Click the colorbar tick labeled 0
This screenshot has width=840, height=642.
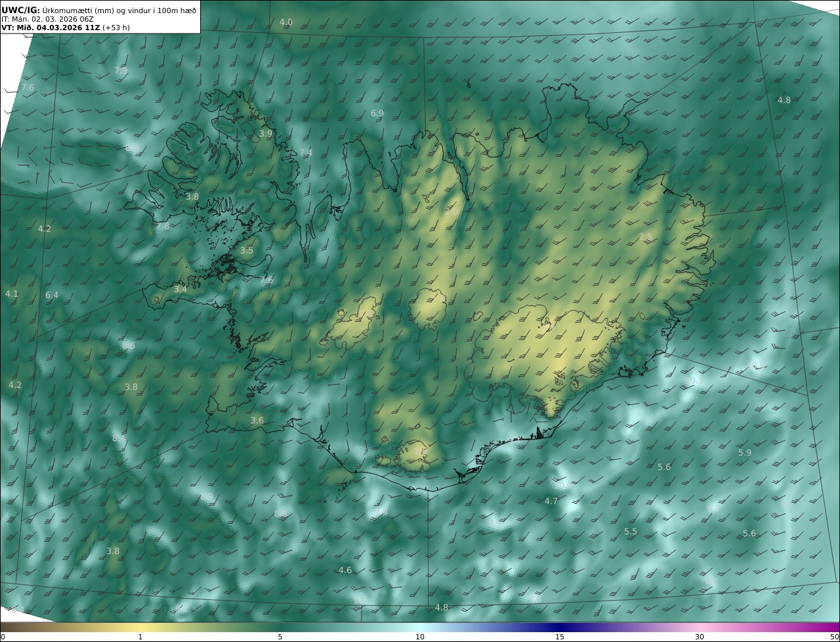(x=3, y=637)
